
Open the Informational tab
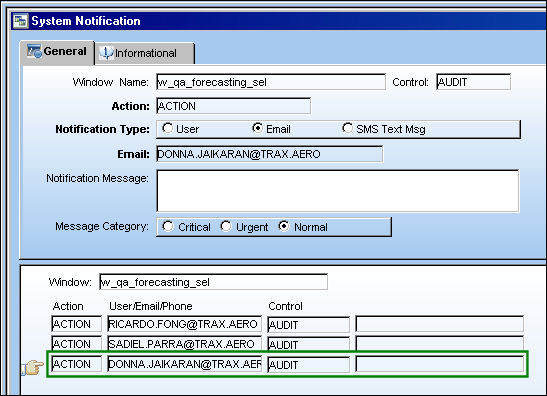point(145,53)
